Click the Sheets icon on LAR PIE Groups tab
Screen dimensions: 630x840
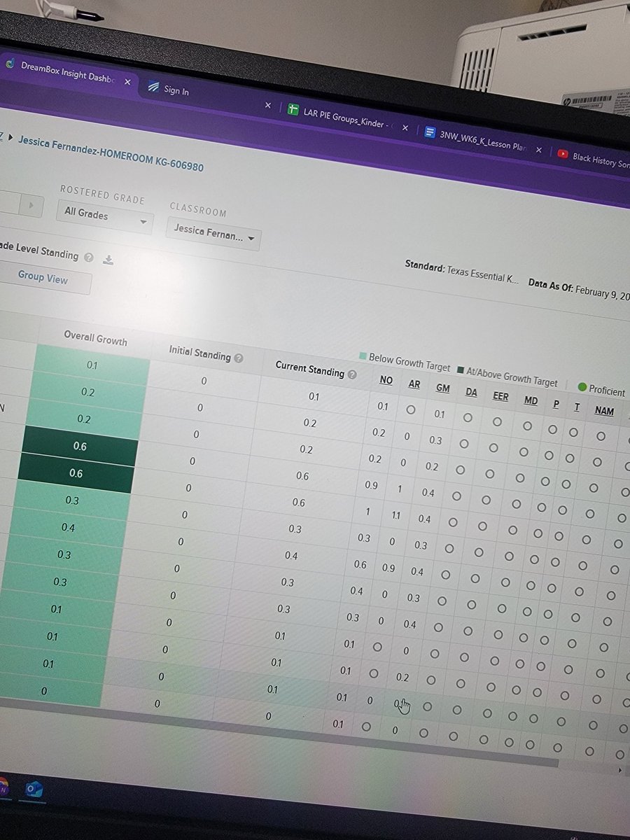pos(293,109)
